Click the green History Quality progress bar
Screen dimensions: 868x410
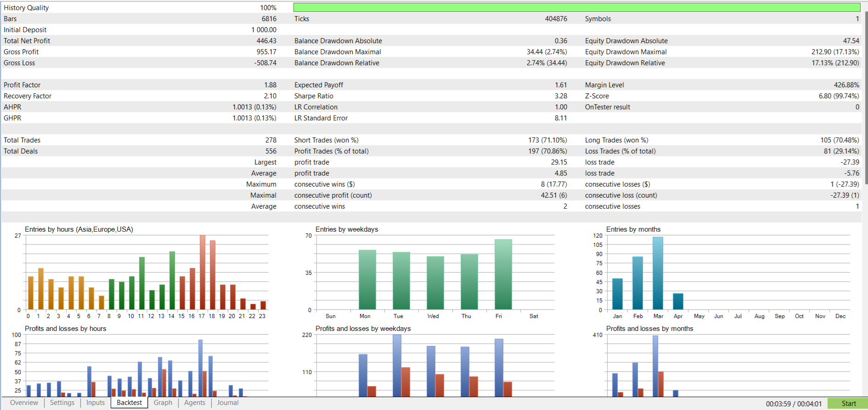point(577,7)
